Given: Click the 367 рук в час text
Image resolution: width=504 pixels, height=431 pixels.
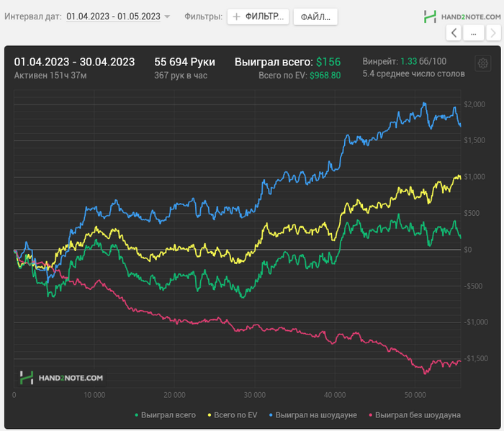Looking at the screenshot, I should coord(181,76).
